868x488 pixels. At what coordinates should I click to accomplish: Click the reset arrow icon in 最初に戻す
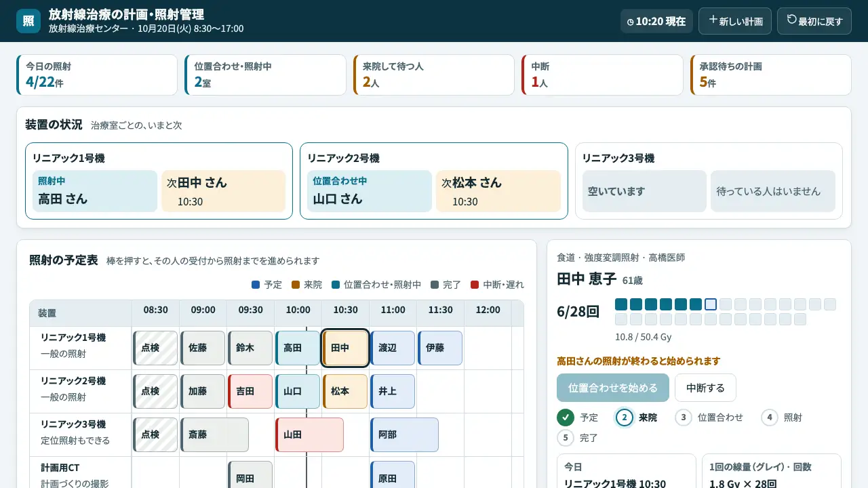[x=791, y=20]
